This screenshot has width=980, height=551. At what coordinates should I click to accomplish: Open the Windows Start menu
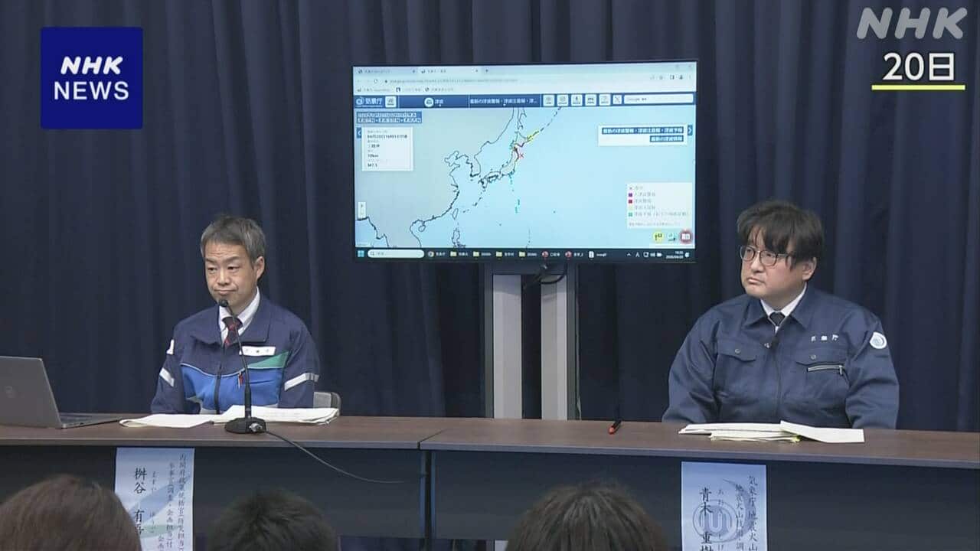361,253
